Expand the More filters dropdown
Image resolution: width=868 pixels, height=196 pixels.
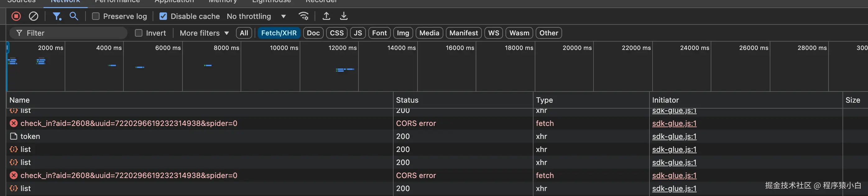coord(204,33)
